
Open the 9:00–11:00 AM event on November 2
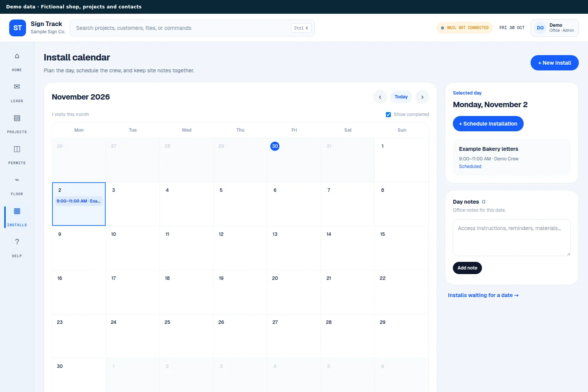79,201
